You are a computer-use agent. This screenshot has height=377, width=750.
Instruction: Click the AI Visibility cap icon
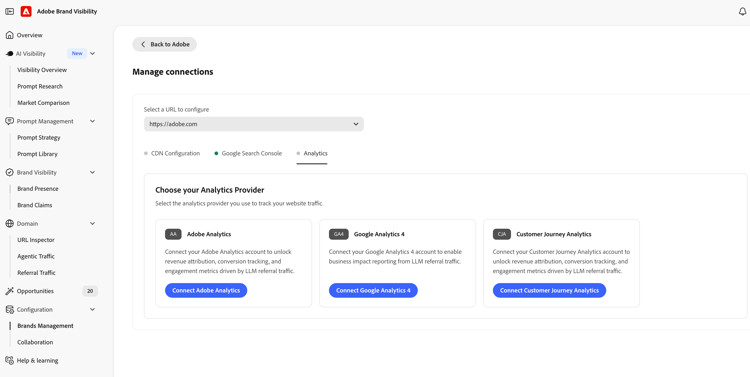pyautogui.click(x=10, y=54)
